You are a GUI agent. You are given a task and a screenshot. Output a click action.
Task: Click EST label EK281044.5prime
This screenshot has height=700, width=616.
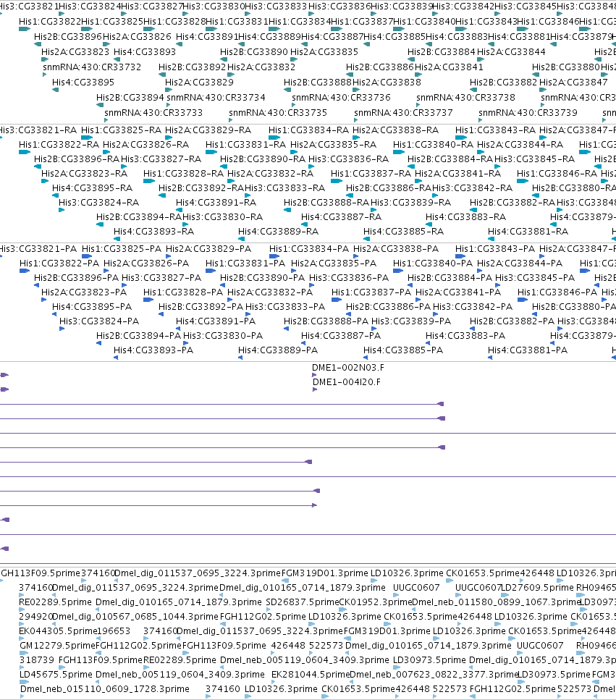tap(311, 675)
